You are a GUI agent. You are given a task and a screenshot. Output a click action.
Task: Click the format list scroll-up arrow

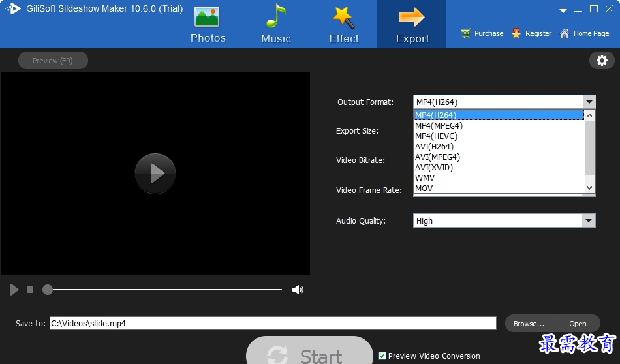[x=589, y=115]
